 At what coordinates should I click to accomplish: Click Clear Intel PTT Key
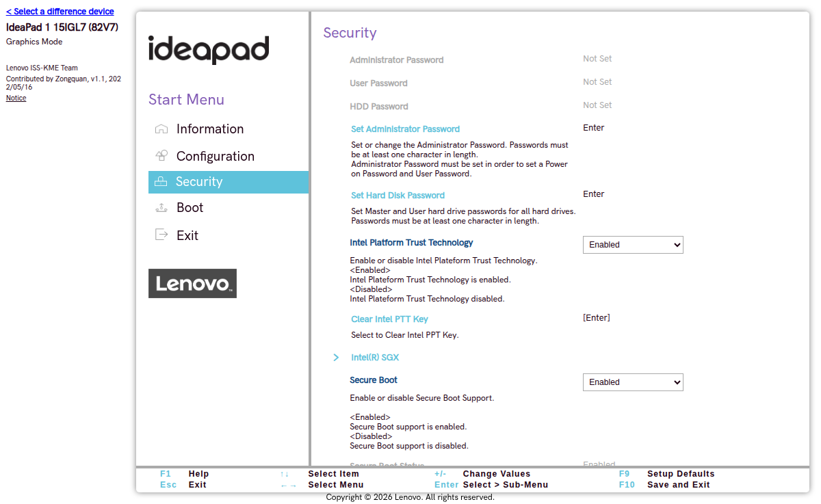[x=389, y=319]
